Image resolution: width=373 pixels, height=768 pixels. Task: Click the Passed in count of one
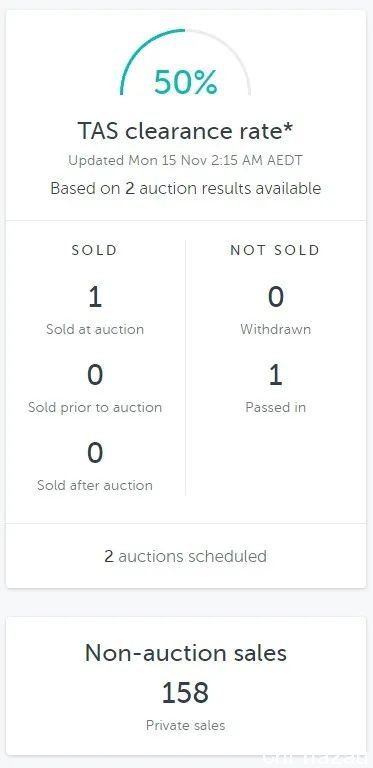276,375
